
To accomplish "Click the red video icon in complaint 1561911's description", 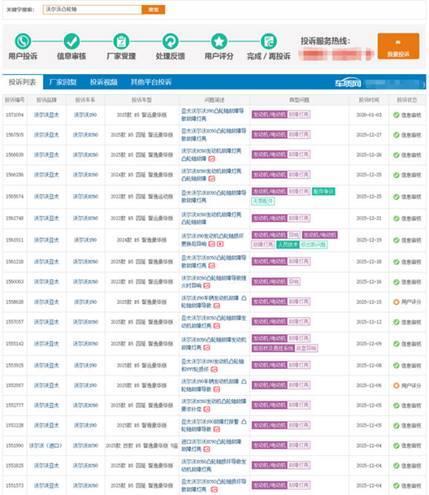I will 220,244.
